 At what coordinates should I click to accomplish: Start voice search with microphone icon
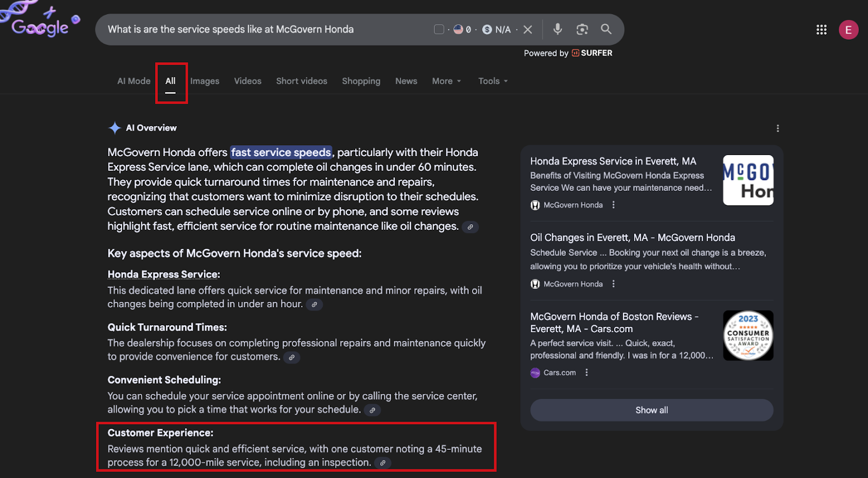(x=557, y=29)
